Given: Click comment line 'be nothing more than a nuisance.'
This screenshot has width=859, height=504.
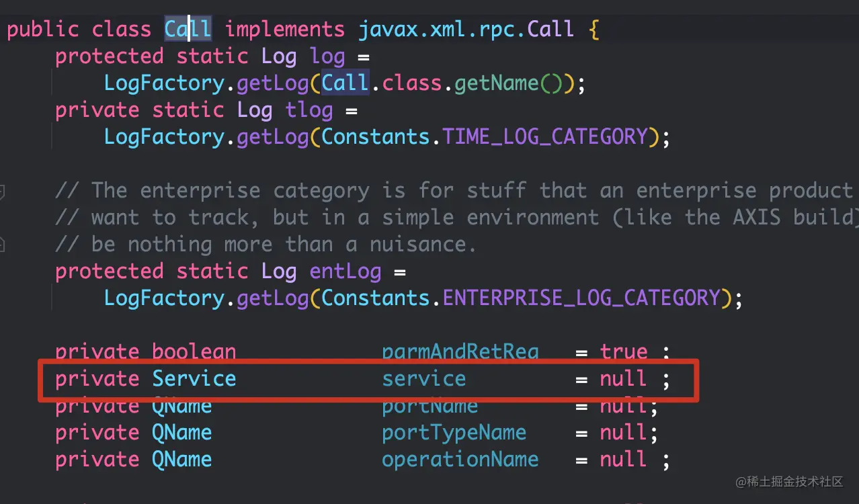Looking at the screenshot, I should (265, 245).
